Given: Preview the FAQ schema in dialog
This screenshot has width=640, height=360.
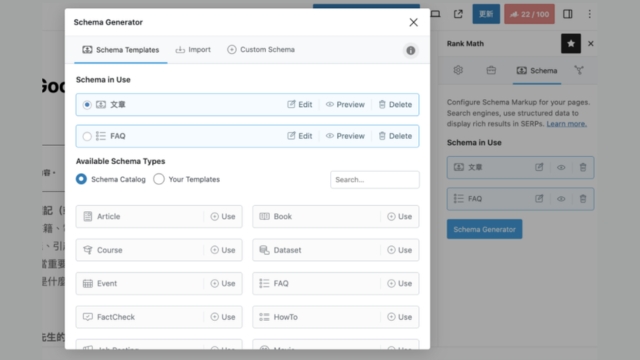Looking at the screenshot, I should pyautogui.click(x=345, y=136).
